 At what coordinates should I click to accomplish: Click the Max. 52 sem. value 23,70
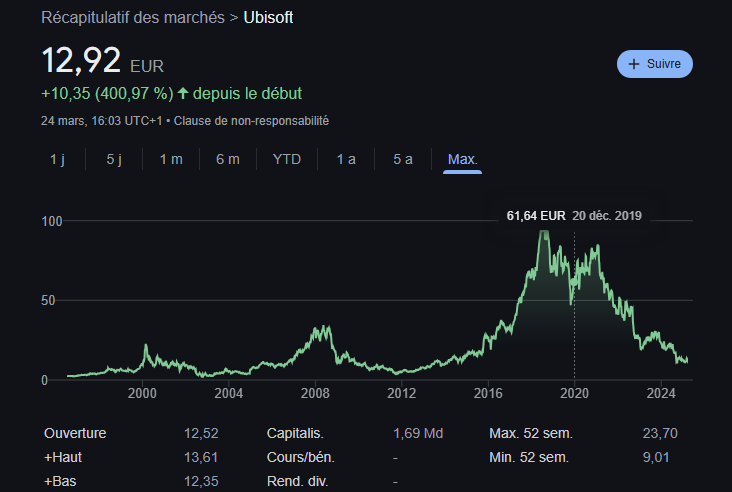click(660, 433)
